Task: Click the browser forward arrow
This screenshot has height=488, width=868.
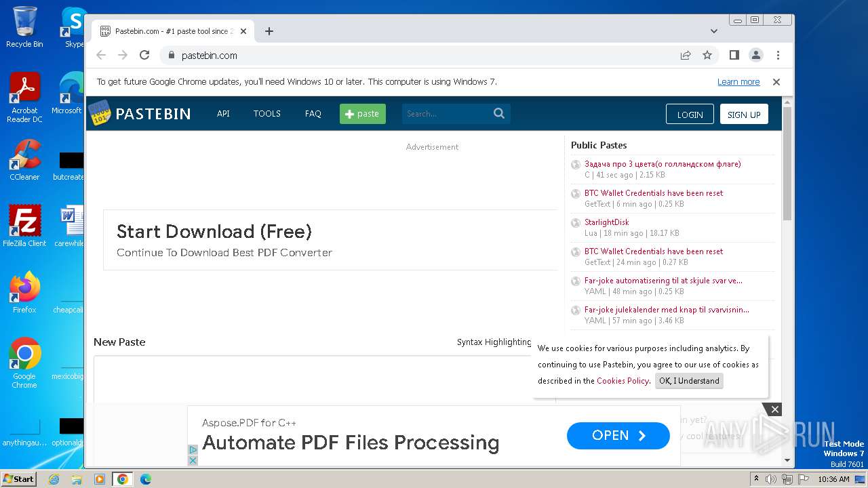Action: 123,56
